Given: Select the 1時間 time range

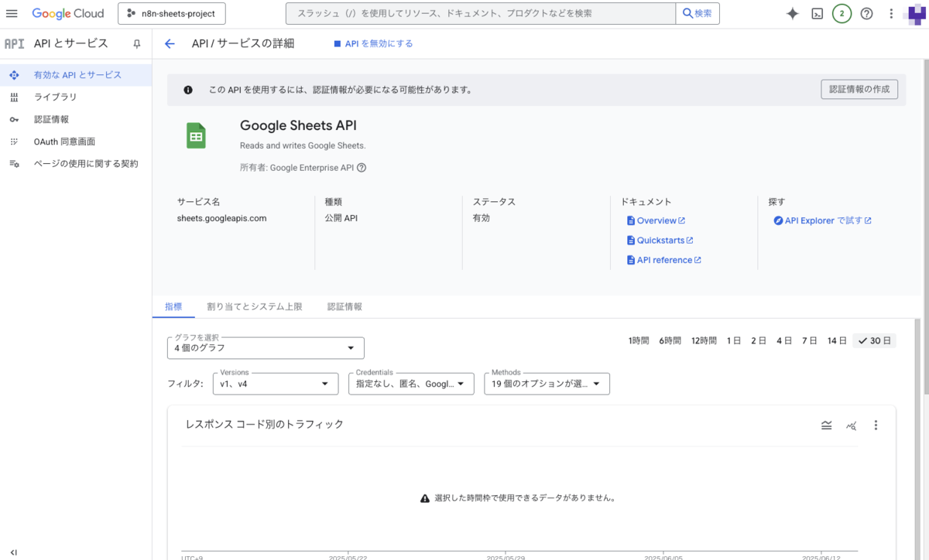Looking at the screenshot, I should [639, 340].
